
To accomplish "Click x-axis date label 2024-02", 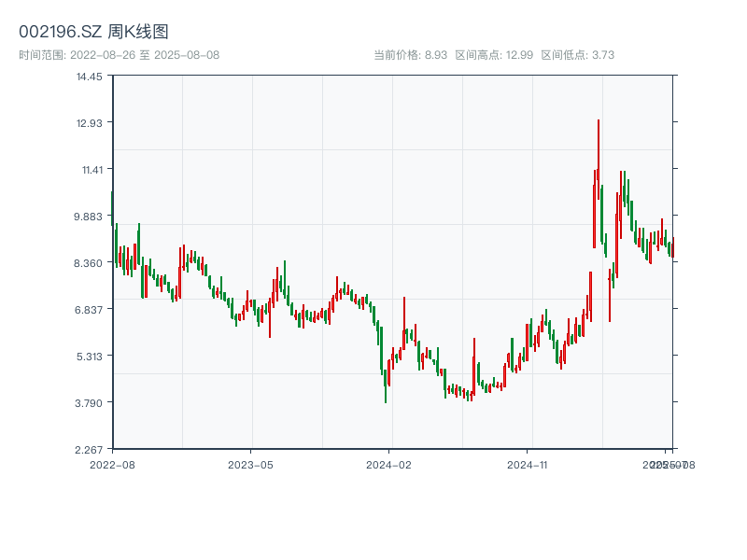I will point(388,465).
